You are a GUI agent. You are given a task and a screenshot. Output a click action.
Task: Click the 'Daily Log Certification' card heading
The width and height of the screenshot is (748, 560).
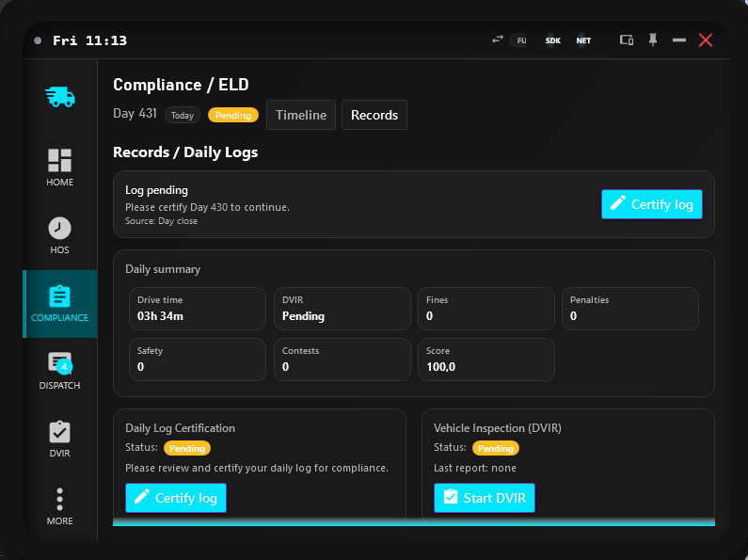[x=180, y=428]
